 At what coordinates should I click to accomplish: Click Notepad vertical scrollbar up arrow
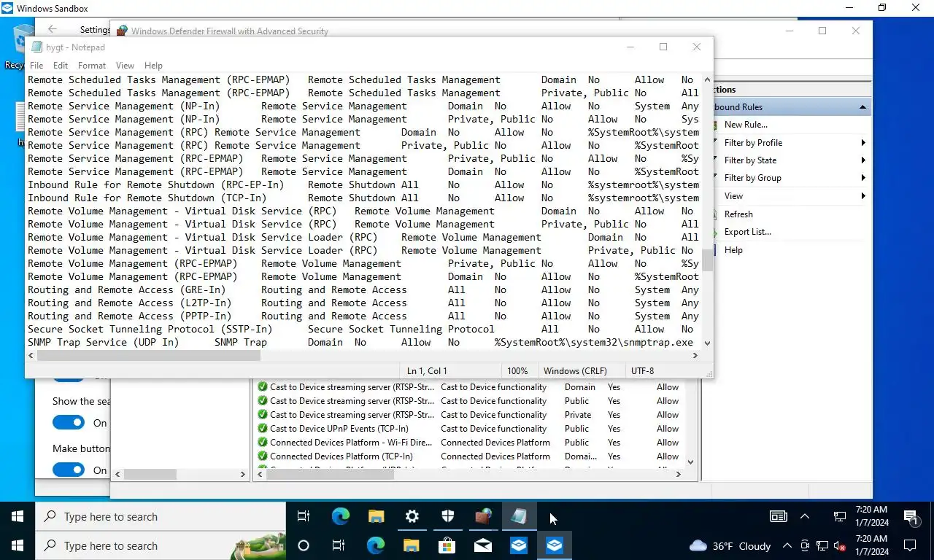point(707,79)
